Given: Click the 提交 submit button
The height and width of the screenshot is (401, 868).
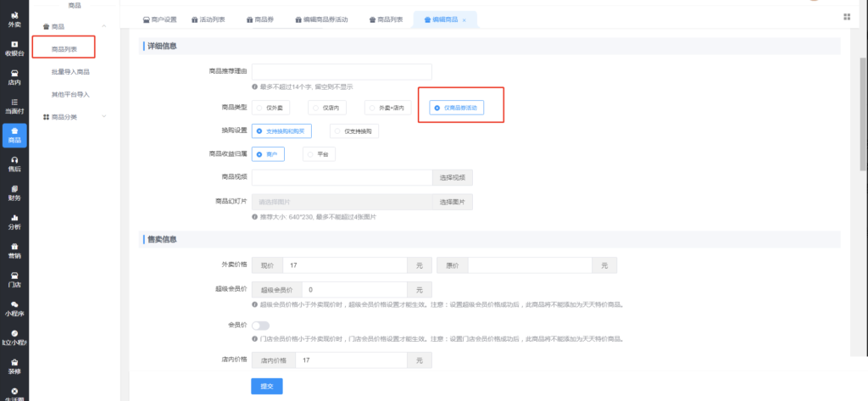Looking at the screenshot, I should (266, 387).
